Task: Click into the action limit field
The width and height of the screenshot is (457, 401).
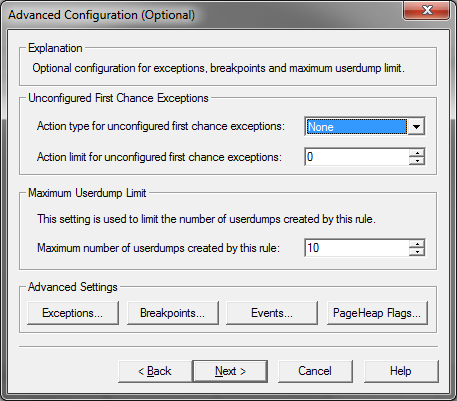Action: coord(357,157)
